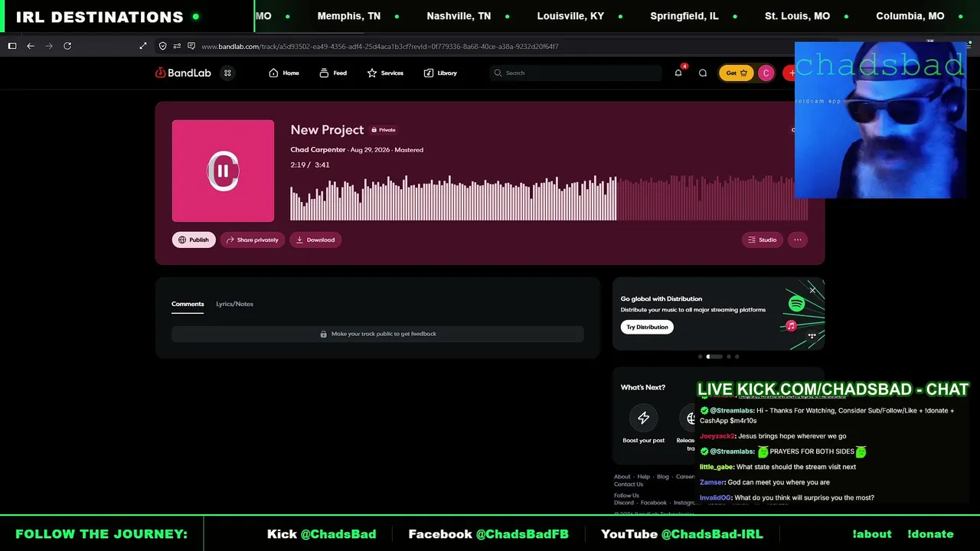Click the Boost your post icon

643,418
